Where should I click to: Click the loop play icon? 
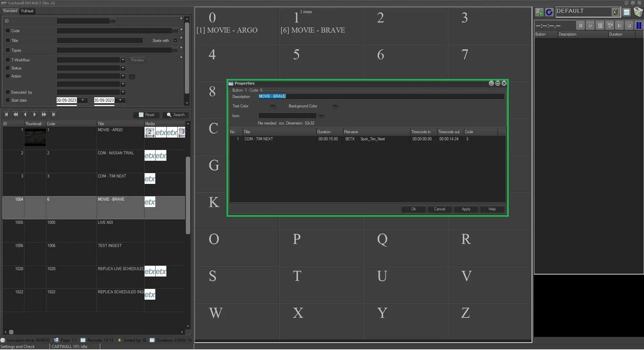coord(610,26)
